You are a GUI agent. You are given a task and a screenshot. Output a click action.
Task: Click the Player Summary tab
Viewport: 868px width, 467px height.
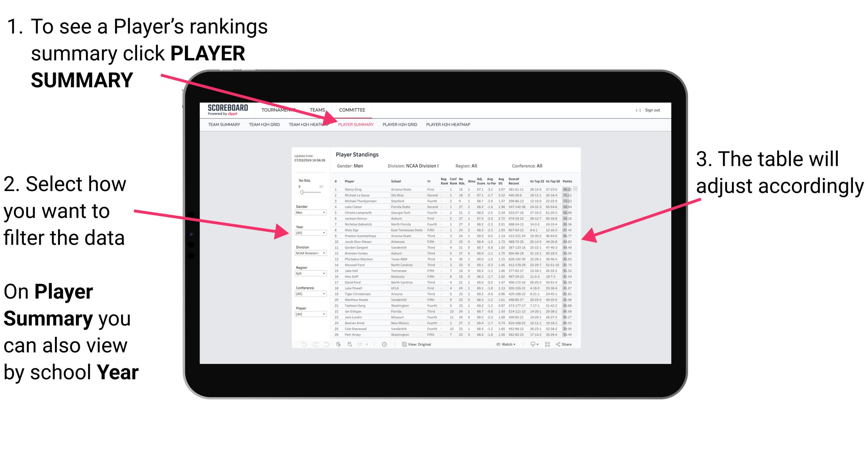(355, 125)
